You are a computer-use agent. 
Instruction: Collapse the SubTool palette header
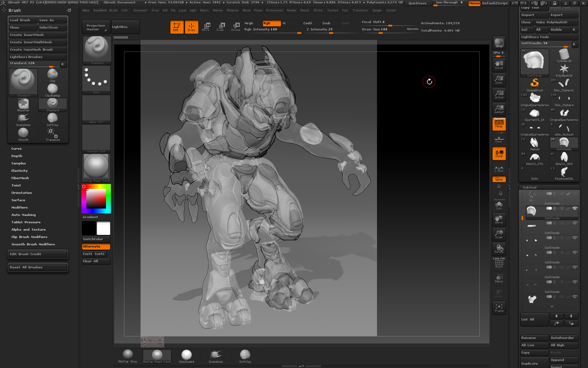tap(530, 187)
